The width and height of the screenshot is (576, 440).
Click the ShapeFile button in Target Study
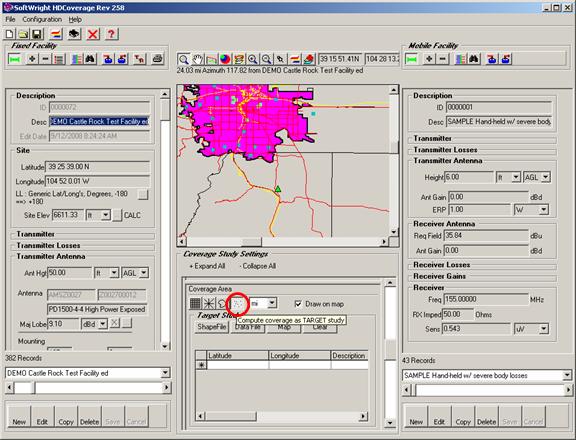(x=212, y=327)
